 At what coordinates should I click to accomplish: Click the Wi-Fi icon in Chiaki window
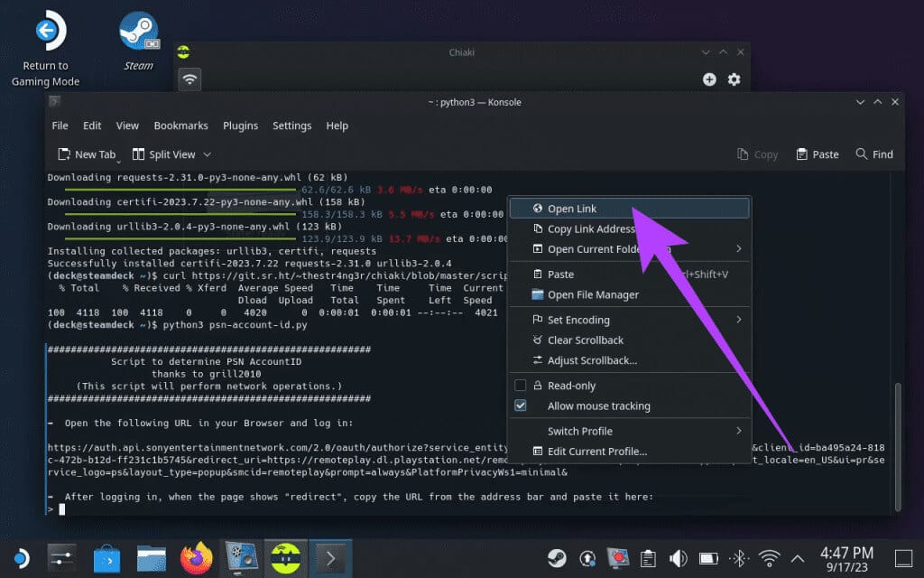pyautogui.click(x=189, y=79)
